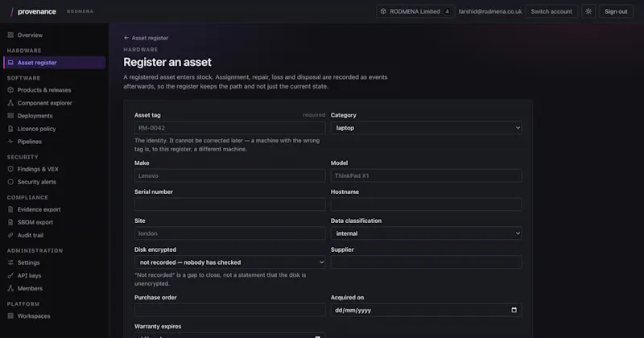Click the farshid@rodmena.co.uk email text
The width and height of the screenshot is (644, 338).
pyautogui.click(x=490, y=11)
